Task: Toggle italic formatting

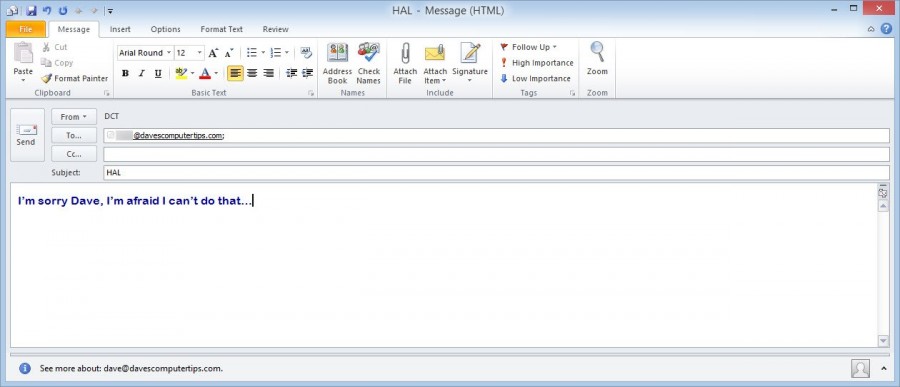Action: coord(141,73)
